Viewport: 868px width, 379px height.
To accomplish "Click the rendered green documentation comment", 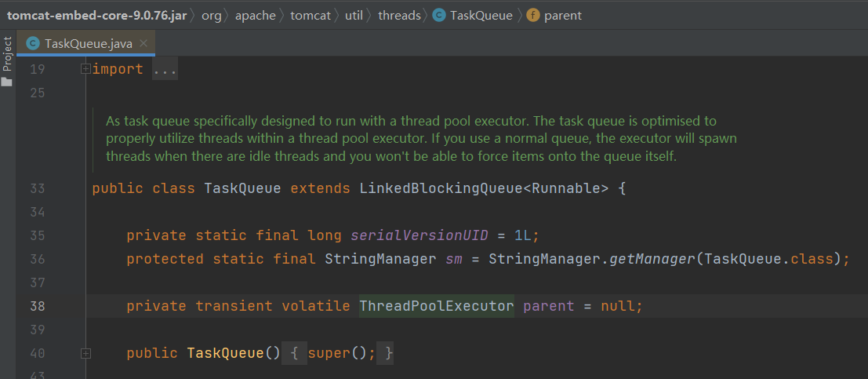I will click(412, 139).
